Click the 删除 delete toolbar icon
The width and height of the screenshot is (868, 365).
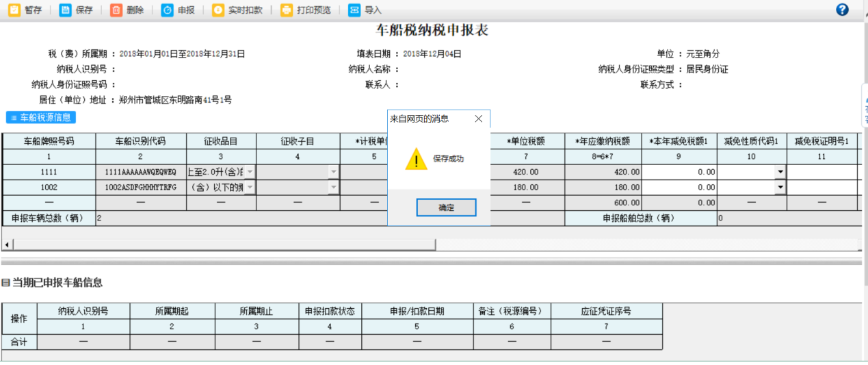pos(116,10)
